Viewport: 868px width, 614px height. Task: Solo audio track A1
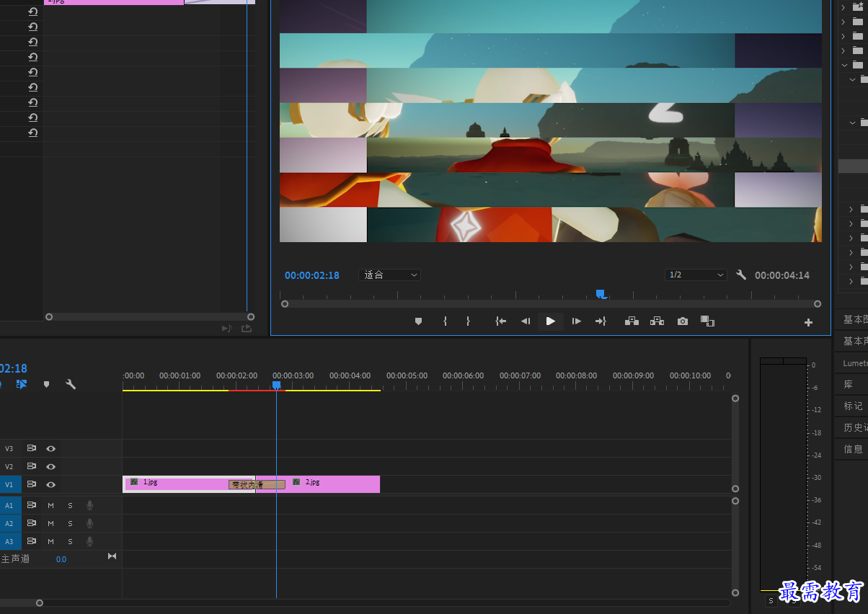click(70, 505)
